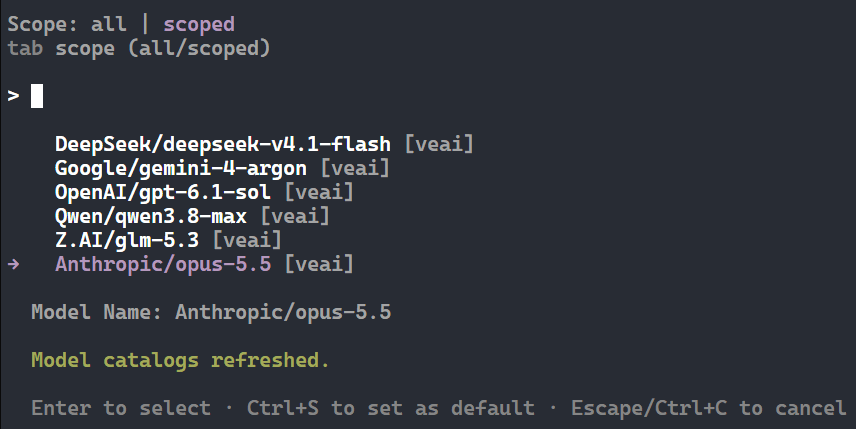Choose the Z.AI/glm-5.3 model
Viewport: 856px width, 429px height.
click(x=168, y=240)
